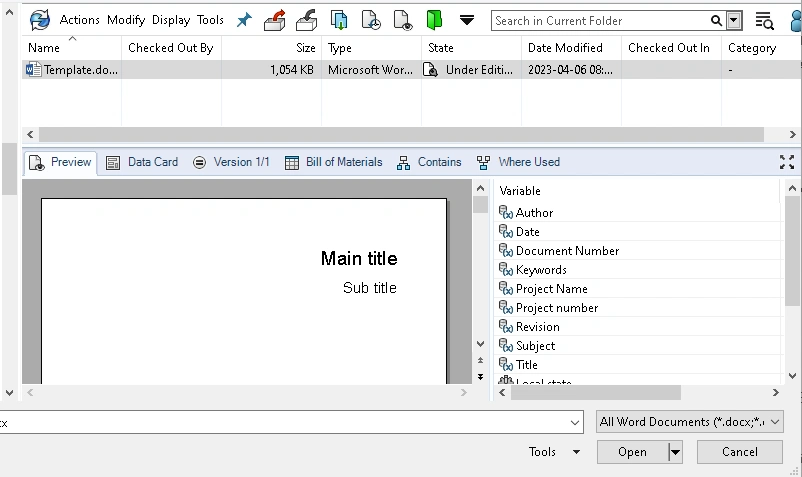802x477 pixels.
Task: Click the Subject variable icon
Action: coord(506,346)
